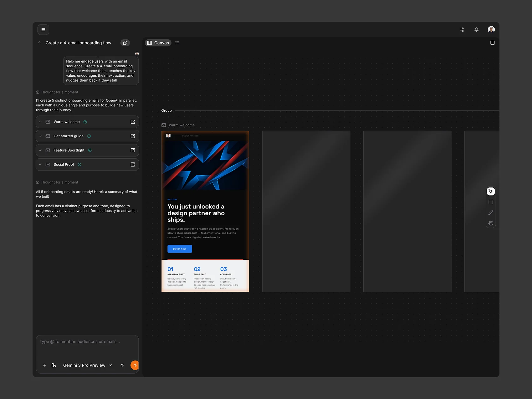Open the hamburger menu button
Viewport: 532px width, 399px height.
(x=43, y=30)
